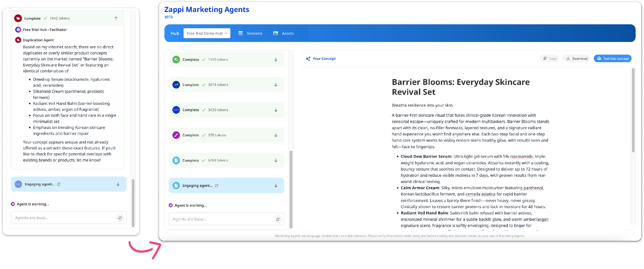Click the checkmark on the 1942 tokens card
This screenshot has width=644, height=269.
coord(45,18)
